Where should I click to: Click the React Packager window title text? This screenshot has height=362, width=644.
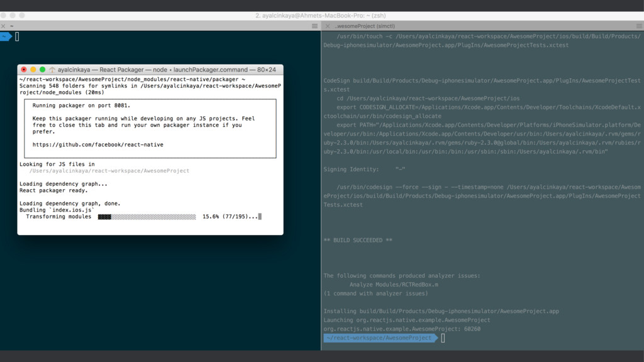[167, 70]
